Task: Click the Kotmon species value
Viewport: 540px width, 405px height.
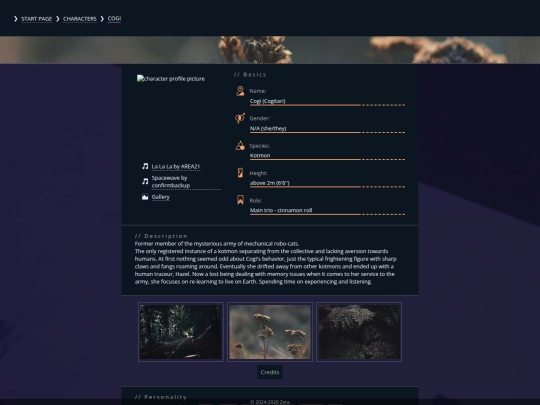Action: click(x=260, y=156)
